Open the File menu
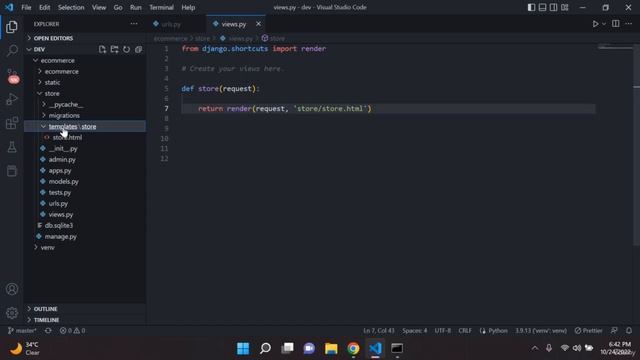 (26, 7)
